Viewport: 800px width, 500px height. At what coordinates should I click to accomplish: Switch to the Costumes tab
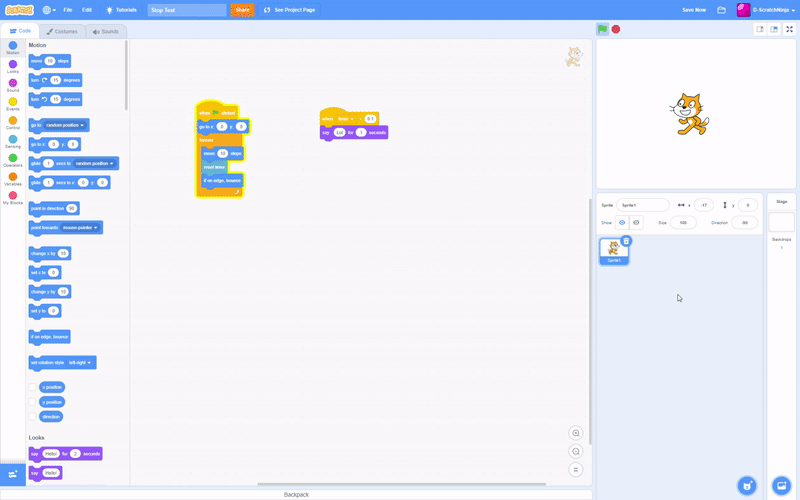[x=62, y=31]
